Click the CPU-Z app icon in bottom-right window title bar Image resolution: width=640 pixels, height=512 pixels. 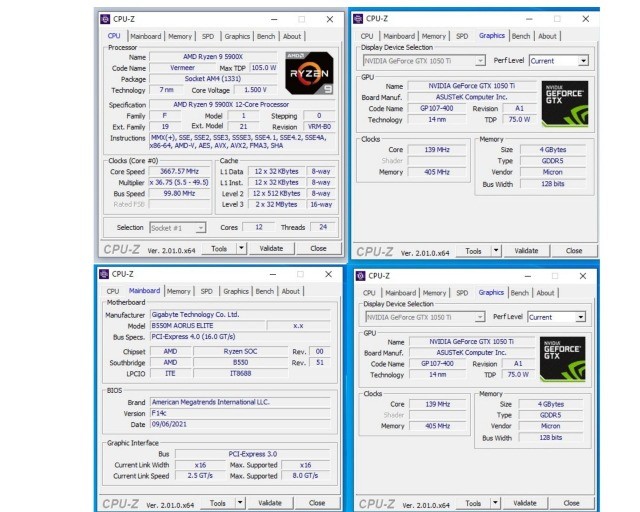click(360, 276)
